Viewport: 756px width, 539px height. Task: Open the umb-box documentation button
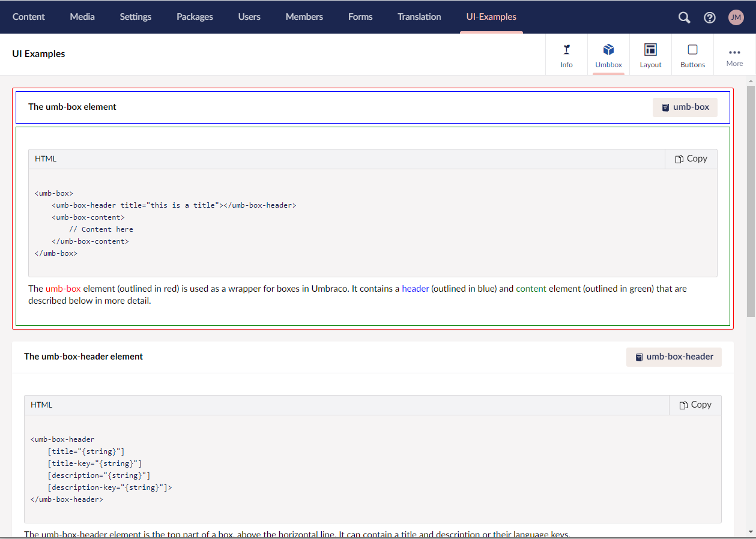coord(685,107)
